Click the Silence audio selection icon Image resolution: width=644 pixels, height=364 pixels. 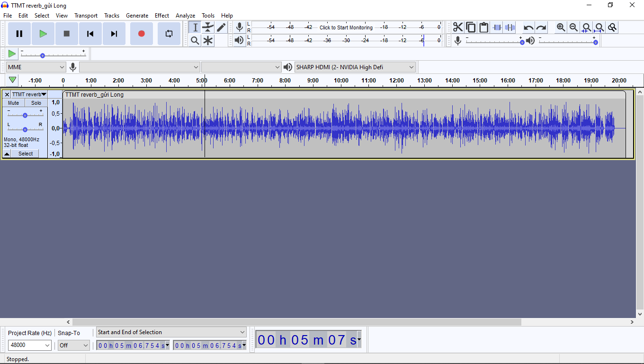[510, 27]
